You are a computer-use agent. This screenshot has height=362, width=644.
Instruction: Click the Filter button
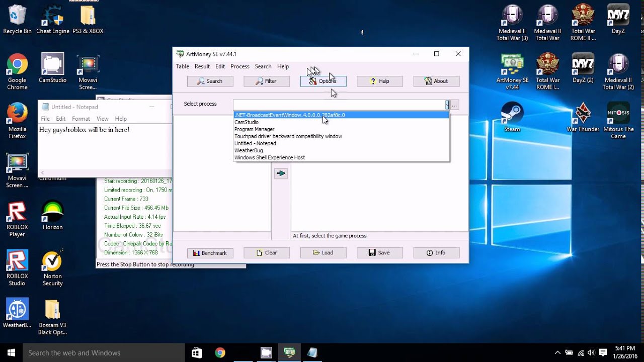click(267, 81)
